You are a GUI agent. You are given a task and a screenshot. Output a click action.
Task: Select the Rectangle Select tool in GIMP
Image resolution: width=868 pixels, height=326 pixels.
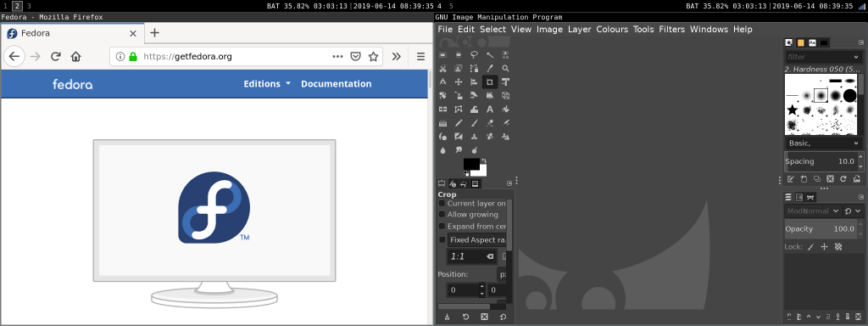pyautogui.click(x=442, y=55)
